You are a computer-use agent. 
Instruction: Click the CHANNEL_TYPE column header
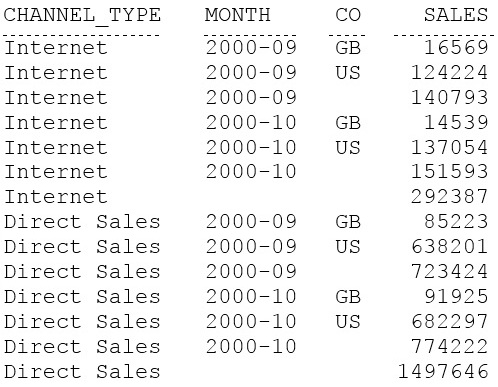(x=82, y=15)
